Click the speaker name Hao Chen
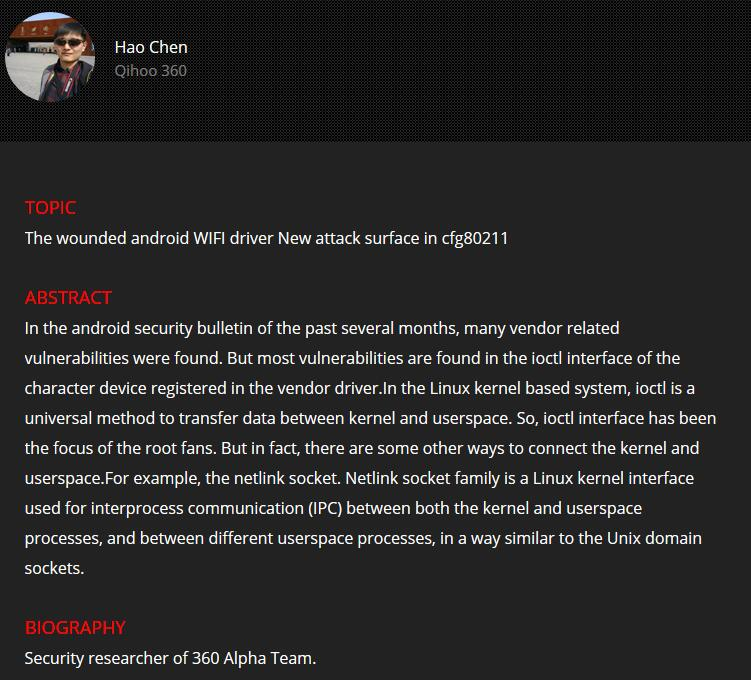This screenshot has height=680, width=751. 151,47
